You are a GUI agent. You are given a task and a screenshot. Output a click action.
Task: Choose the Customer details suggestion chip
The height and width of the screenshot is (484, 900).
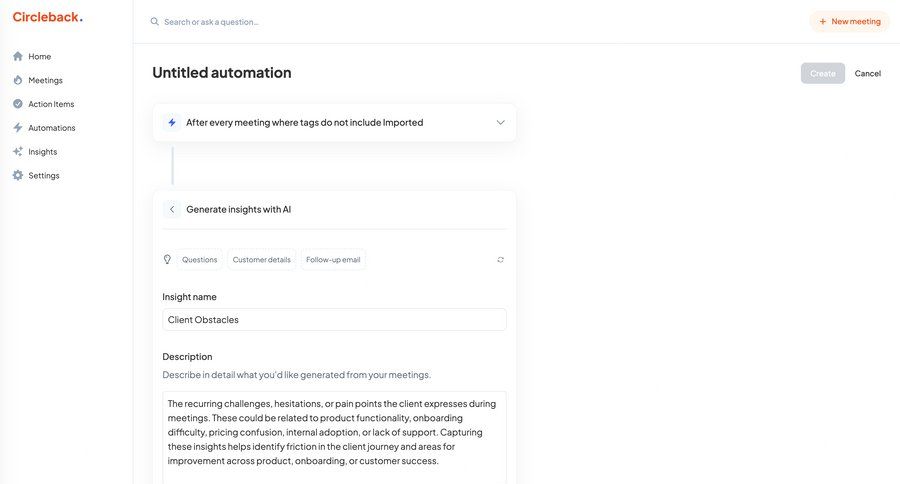(x=262, y=260)
